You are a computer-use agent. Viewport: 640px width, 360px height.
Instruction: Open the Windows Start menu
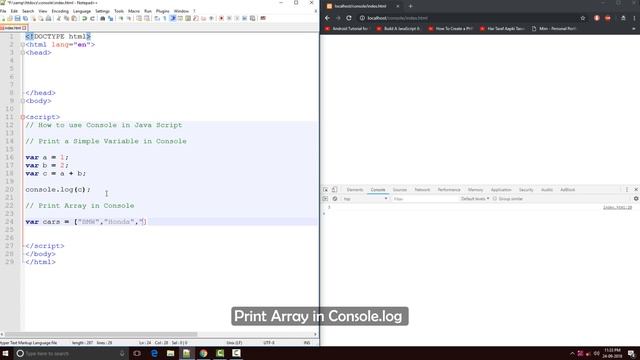(6, 353)
